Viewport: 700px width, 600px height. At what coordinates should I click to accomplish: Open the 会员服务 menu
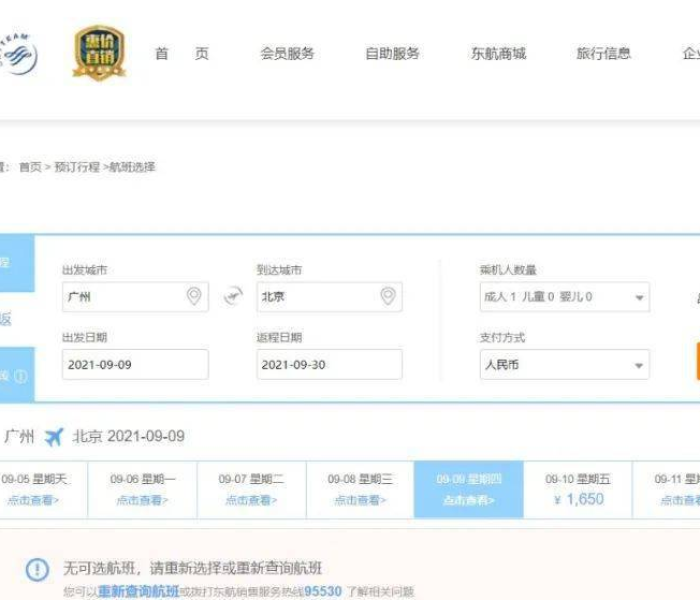pyautogui.click(x=287, y=54)
